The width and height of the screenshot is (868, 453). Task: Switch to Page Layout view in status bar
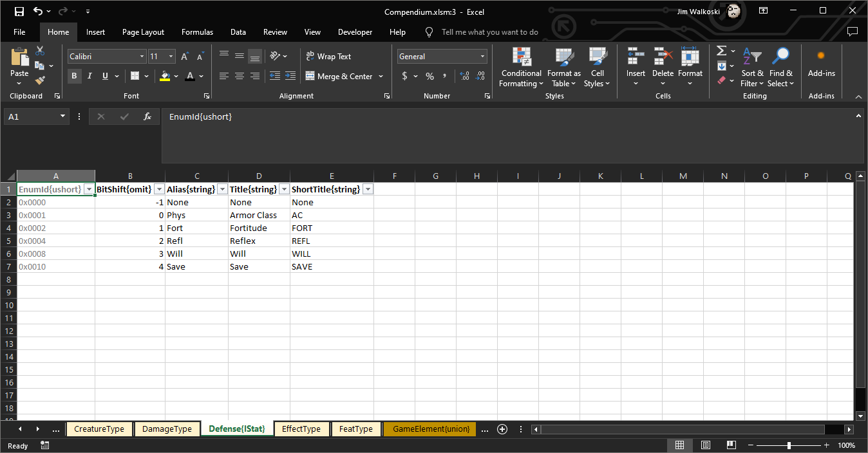click(x=705, y=445)
